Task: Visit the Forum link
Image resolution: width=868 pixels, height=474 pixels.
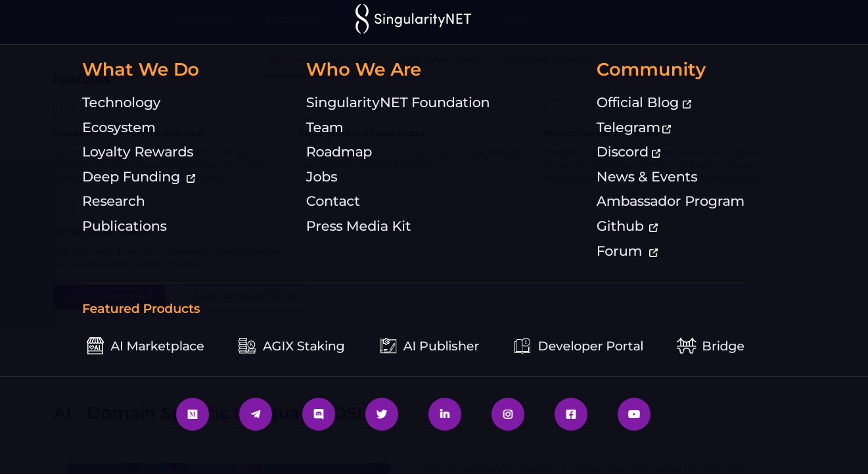Action: (x=619, y=251)
